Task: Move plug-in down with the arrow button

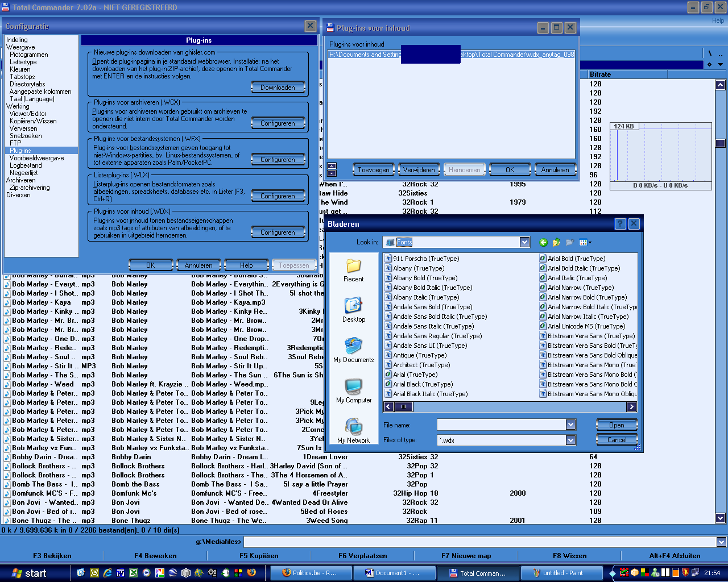Action: (x=332, y=173)
